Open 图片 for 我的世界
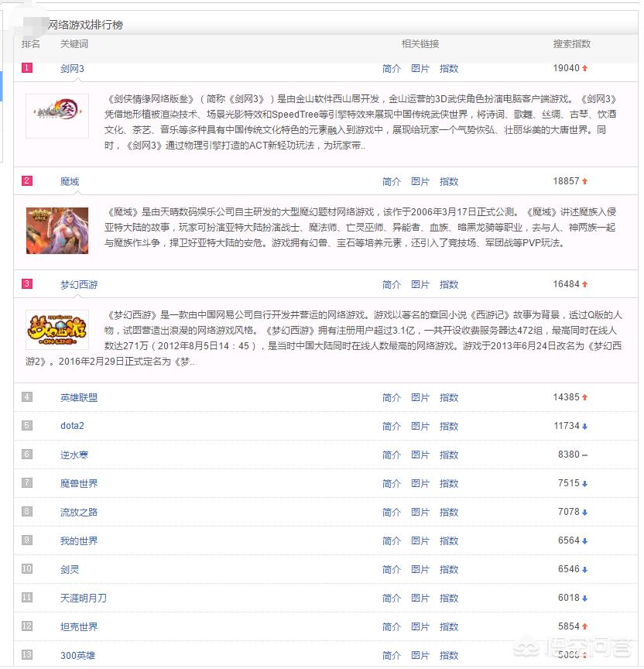The image size is (644, 669). coord(420,540)
